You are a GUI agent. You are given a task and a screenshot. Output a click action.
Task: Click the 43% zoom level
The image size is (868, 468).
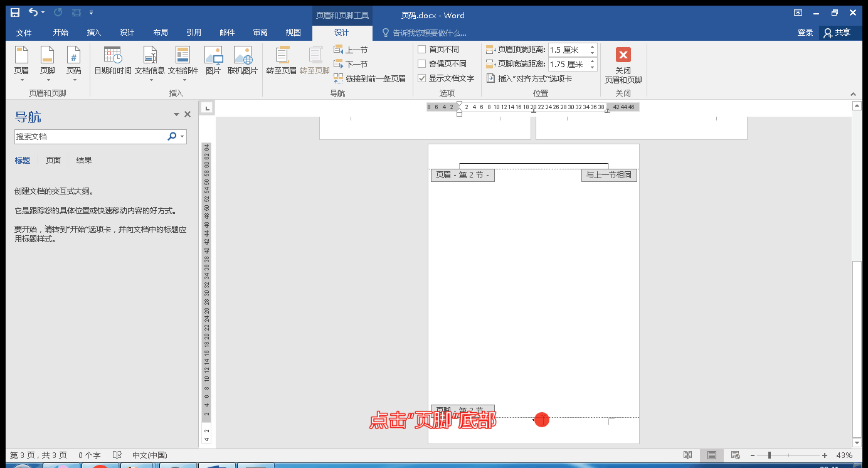click(x=844, y=455)
